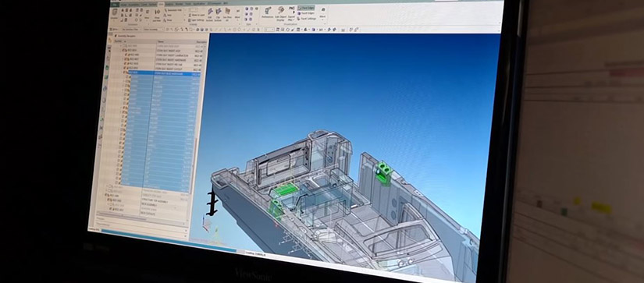Toggle checkbox of STERN SEAT INSERT LAMINATION row

126,55
